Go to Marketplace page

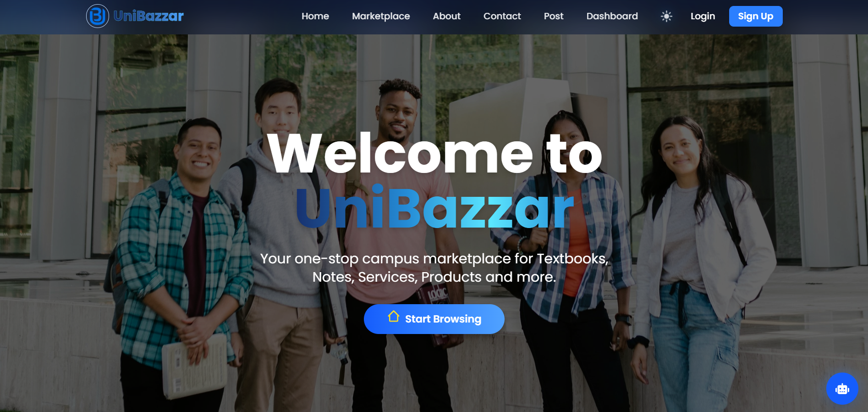381,16
